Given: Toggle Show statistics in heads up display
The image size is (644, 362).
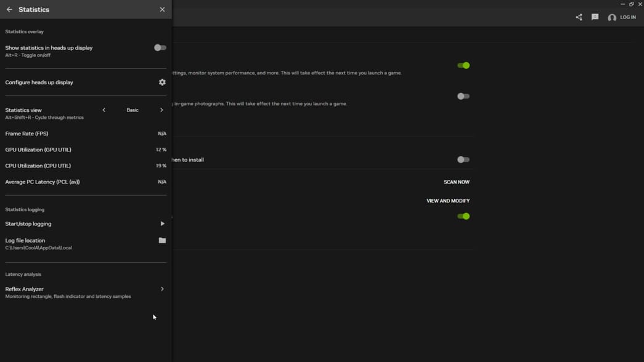Looking at the screenshot, I should (160, 47).
